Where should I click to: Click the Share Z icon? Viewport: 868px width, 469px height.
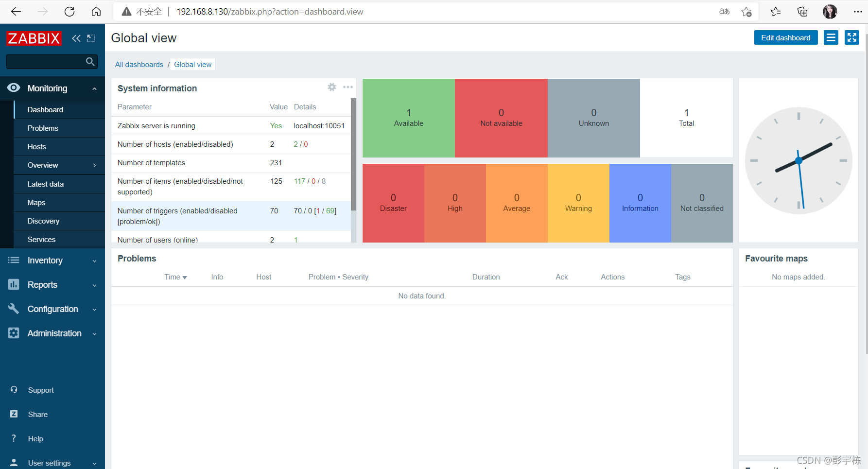(14, 414)
